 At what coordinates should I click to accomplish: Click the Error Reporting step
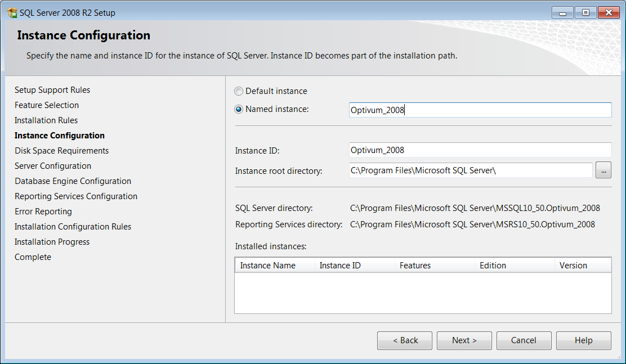(43, 212)
